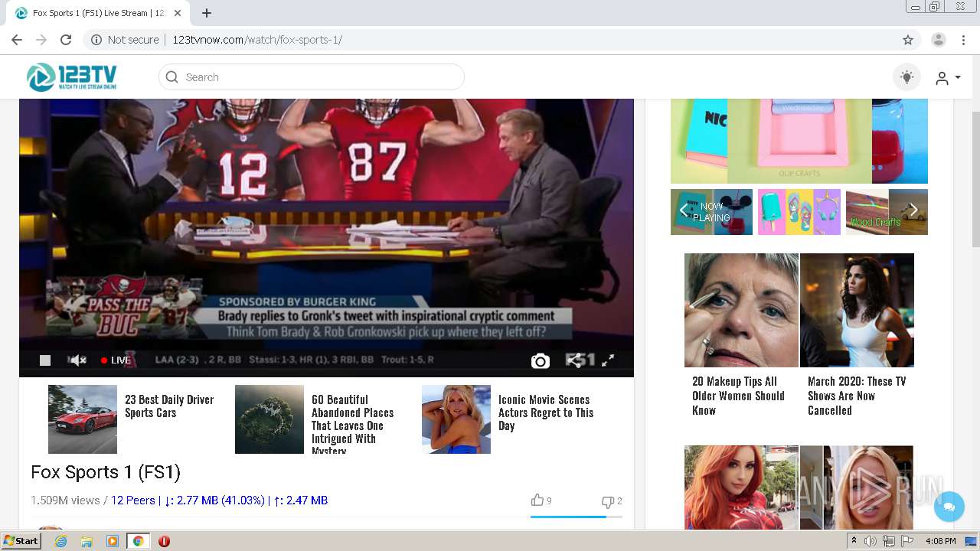Open the abandoned places ad thumbnail

click(269, 419)
